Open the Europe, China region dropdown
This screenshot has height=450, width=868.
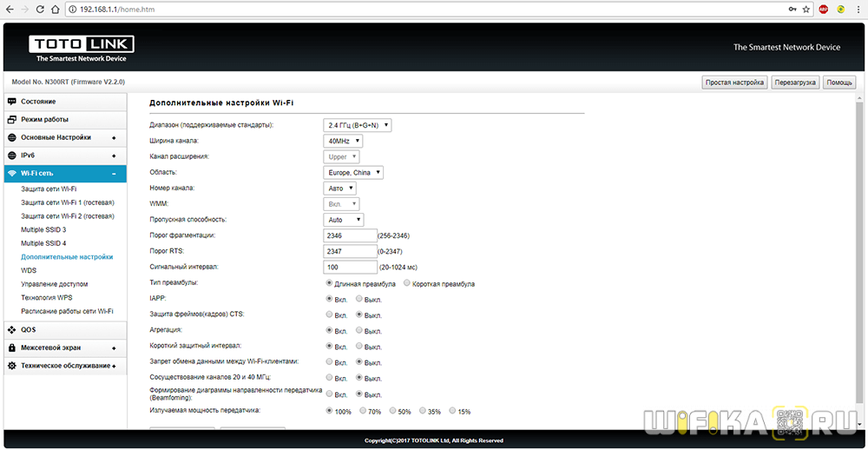(353, 173)
